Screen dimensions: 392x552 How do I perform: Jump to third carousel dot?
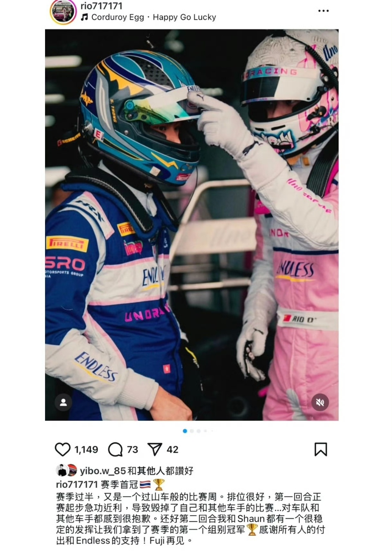pyautogui.click(x=198, y=431)
